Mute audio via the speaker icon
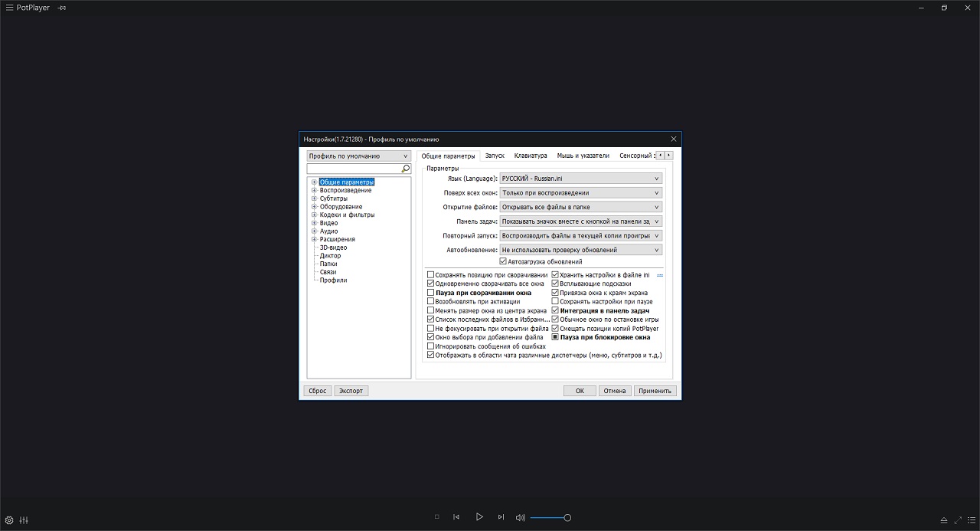Viewport: 980px width, 531px height. 521,517
